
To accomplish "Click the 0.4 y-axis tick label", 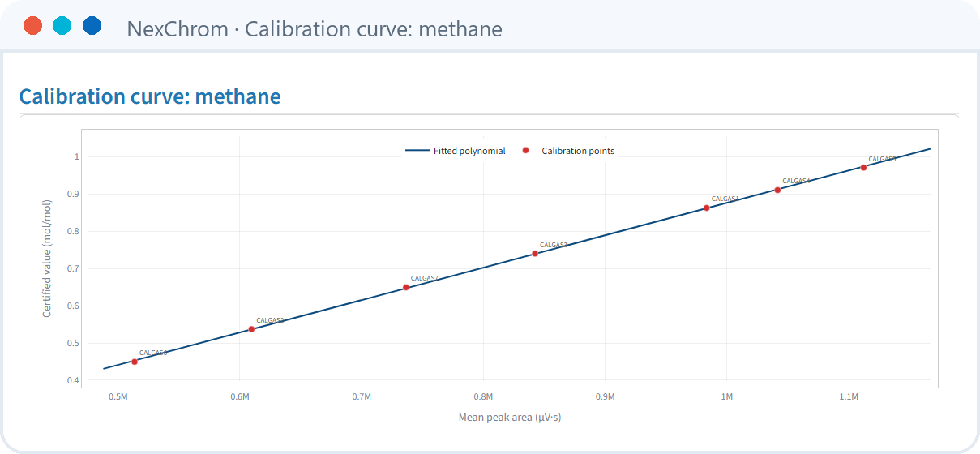I will pyautogui.click(x=72, y=380).
